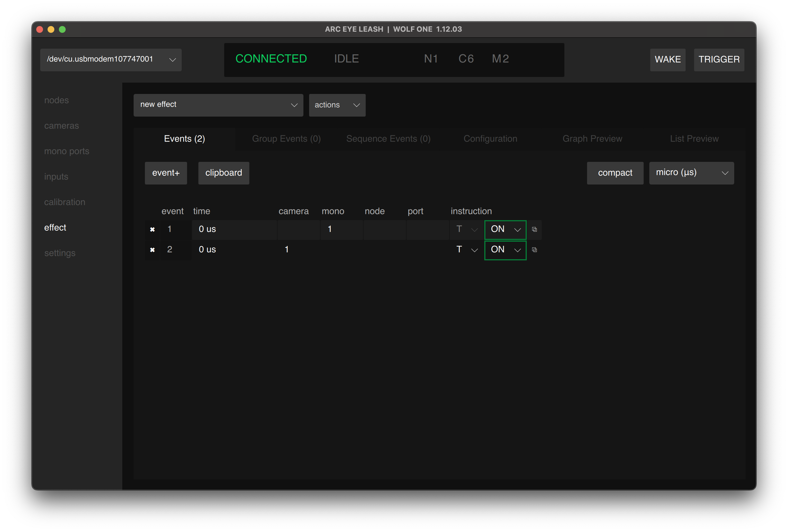Expand the new effect selector

(218, 105)
